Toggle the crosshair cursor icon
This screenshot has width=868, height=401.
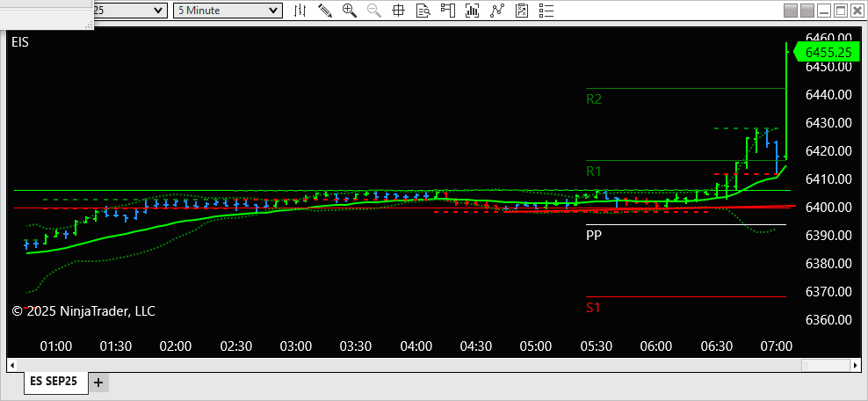click(x=398, y=10)
